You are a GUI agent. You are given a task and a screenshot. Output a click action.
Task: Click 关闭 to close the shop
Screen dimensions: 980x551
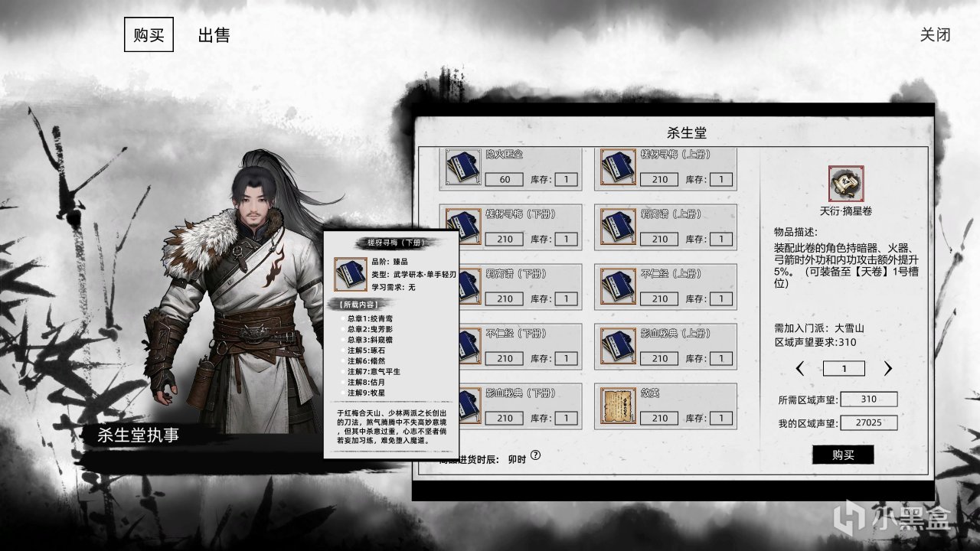point(936,35)
